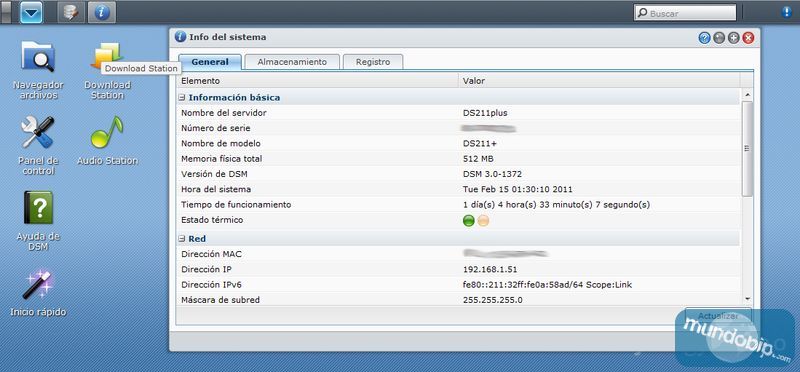Open Navegador archivos desktop icon
The width and height of the screenshot is (800, 372).
pos(38,70)
